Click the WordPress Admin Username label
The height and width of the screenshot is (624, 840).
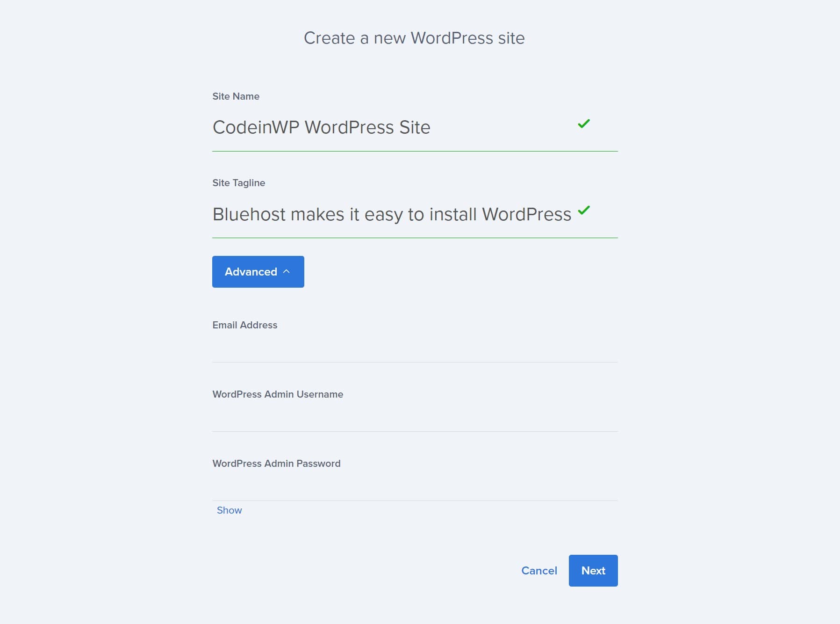[278, 394]
